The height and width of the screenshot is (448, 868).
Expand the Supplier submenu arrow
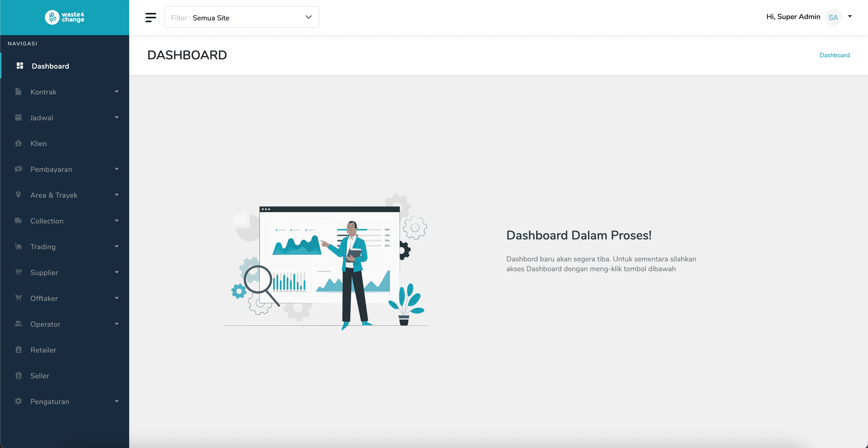[x=117, y=272]
